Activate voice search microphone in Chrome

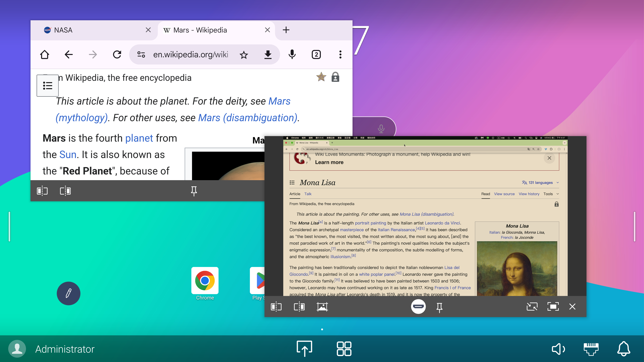[292, 54]
